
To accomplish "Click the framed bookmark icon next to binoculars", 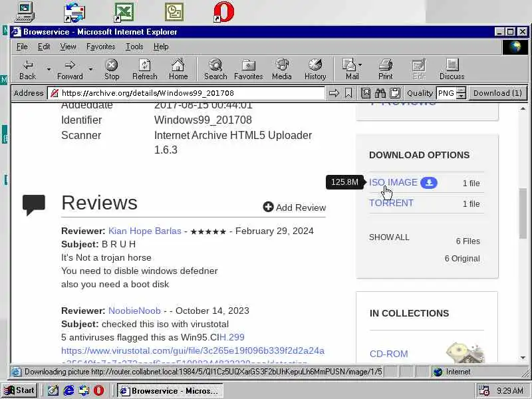I will click(366, 93).
